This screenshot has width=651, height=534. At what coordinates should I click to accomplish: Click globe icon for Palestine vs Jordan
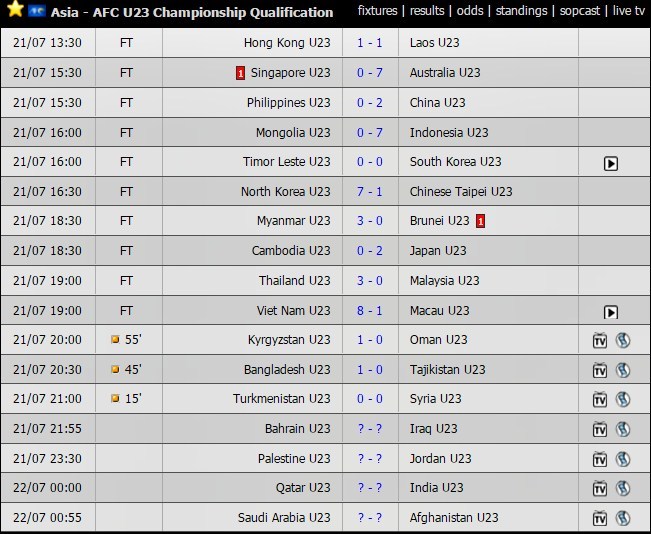[623, 459]
